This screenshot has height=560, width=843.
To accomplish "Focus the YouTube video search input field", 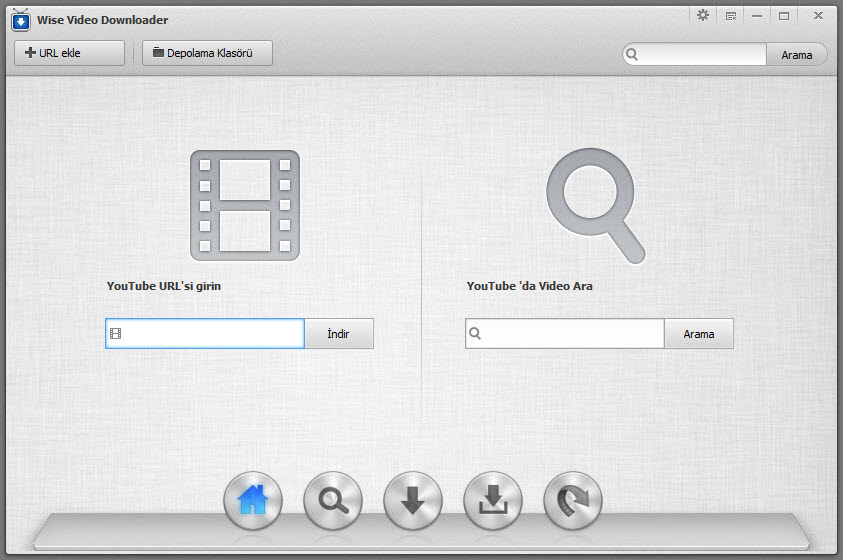I will click(565, 334).
